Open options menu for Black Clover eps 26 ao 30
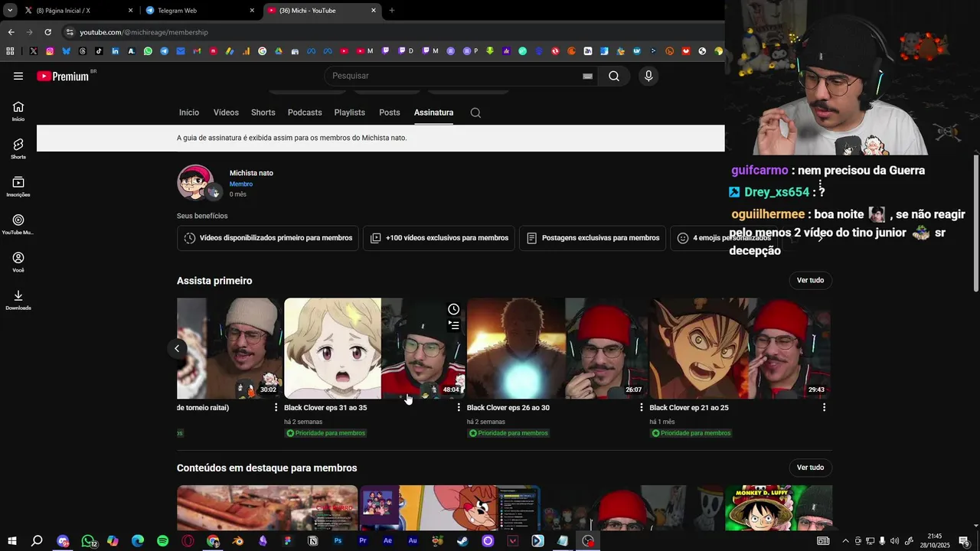This screenshot has width=980, height=551. tap(642, 408)
